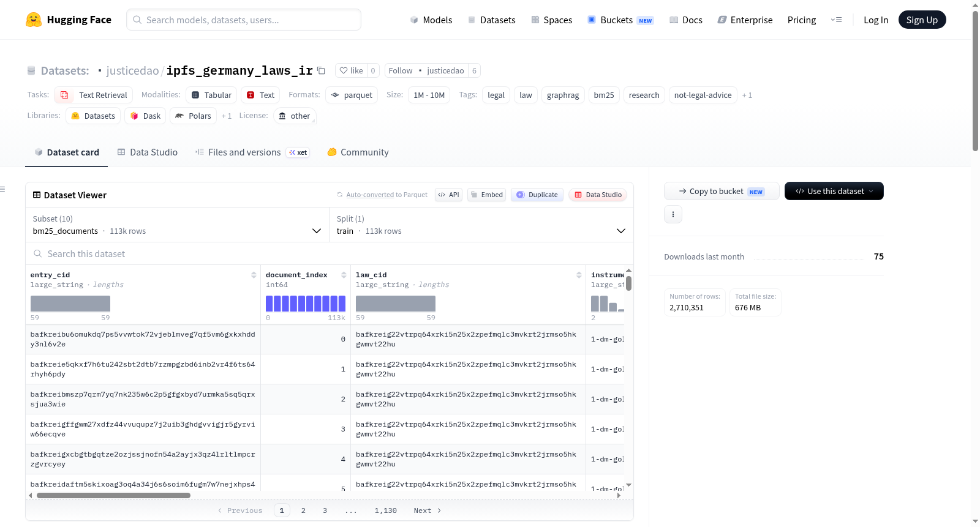The image size is (980, 527).
Task: Click the entry_cid lengths histogram bar
Action: click(70, 304)
